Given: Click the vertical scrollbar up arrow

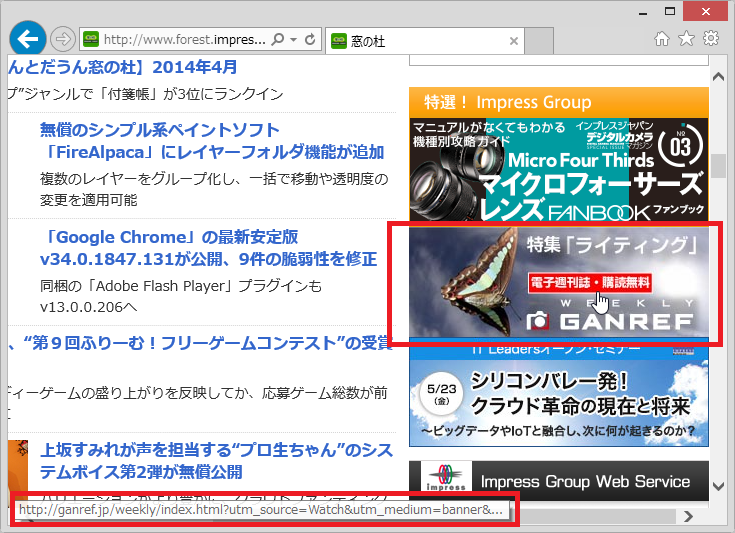Looking at the screenshot, I should click(718, 76).
